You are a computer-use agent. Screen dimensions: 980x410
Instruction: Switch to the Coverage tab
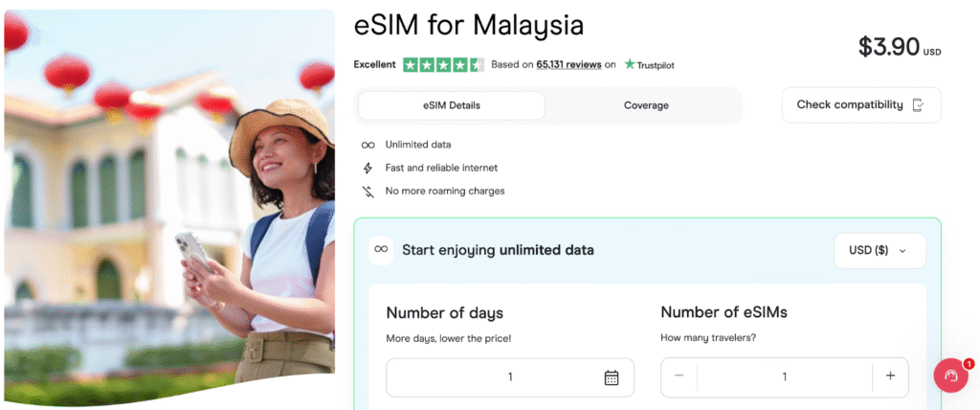[x=646, y=105]
